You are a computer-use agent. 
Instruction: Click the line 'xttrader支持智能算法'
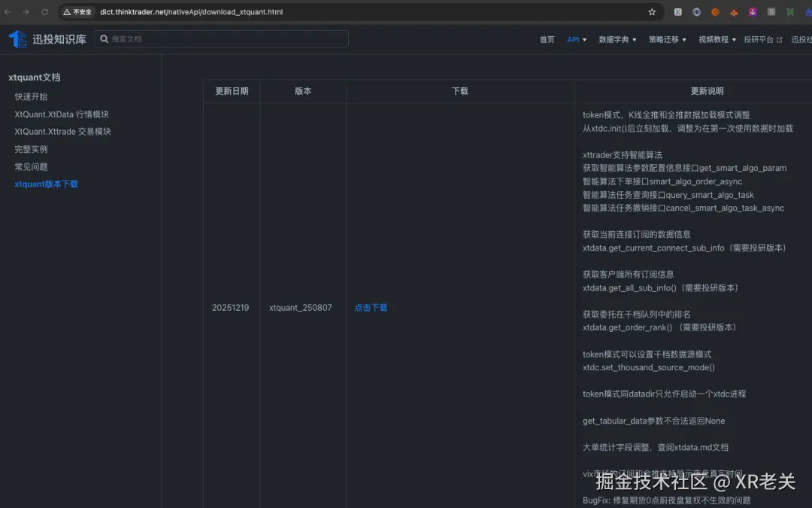(623, 154)
